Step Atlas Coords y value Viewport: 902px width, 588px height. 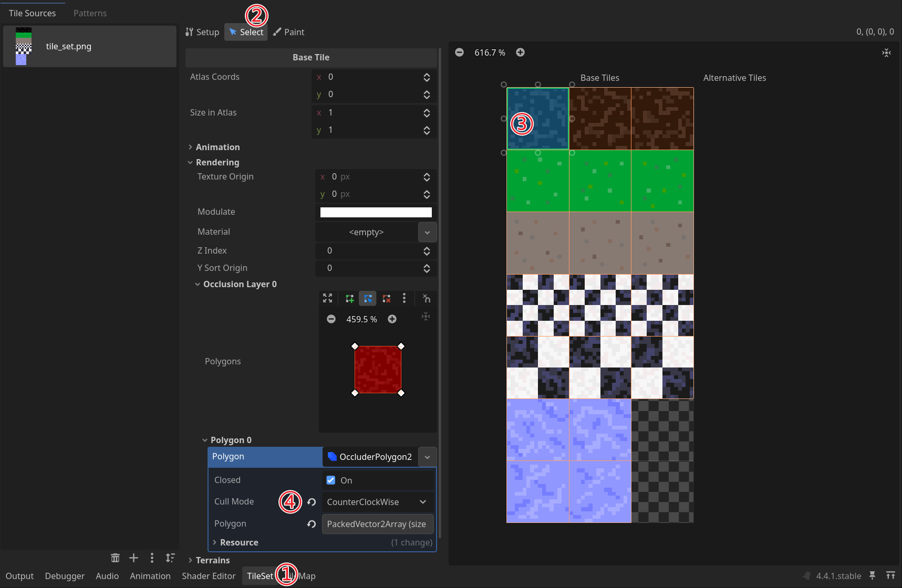[427, 94]
